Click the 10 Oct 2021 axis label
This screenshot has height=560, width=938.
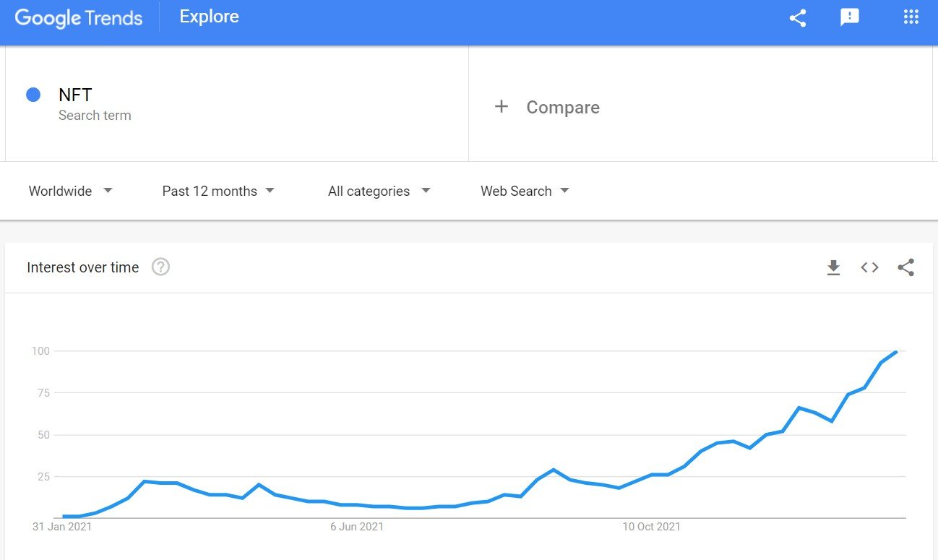[x=652, y=527]
